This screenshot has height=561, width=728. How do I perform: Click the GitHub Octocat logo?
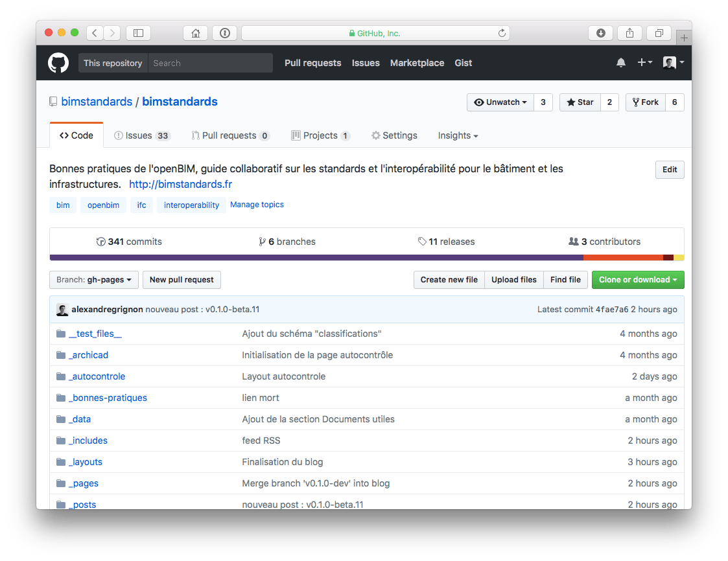[58, 63]
